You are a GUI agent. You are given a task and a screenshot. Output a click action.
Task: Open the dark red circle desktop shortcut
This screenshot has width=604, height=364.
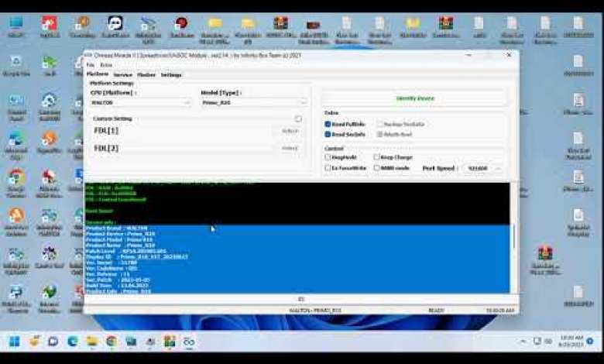point(181,27)
